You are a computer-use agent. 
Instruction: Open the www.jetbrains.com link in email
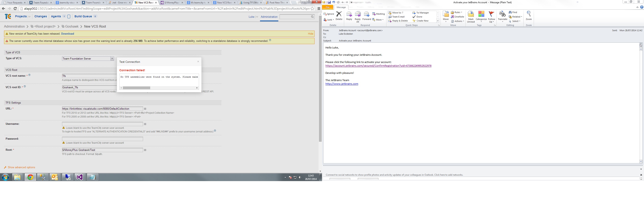click(342, 84)
